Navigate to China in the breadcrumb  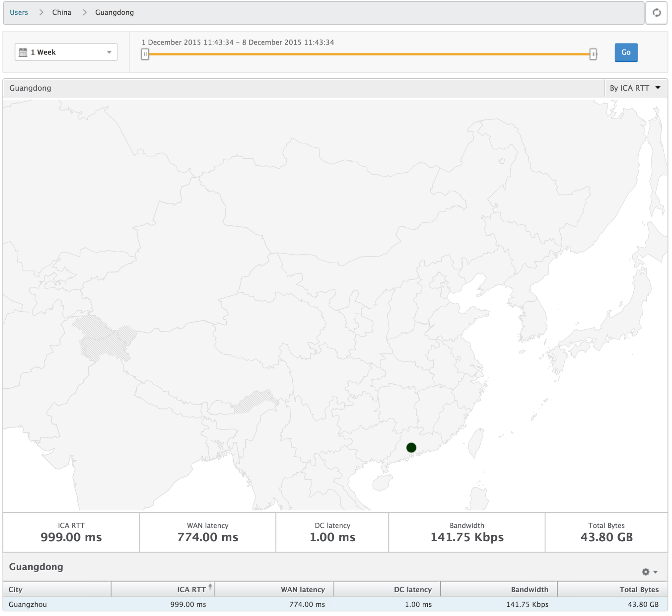tap(62, 12)
